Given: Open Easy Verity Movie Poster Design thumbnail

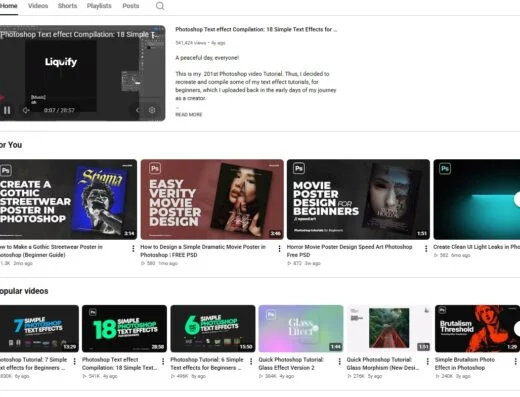Looking at the screenshot, I should point(212,199).
